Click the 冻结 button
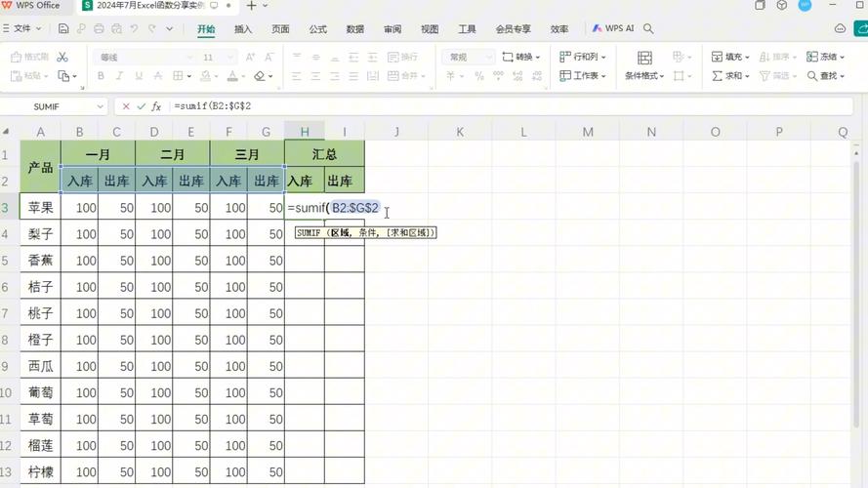 [825, 57]
